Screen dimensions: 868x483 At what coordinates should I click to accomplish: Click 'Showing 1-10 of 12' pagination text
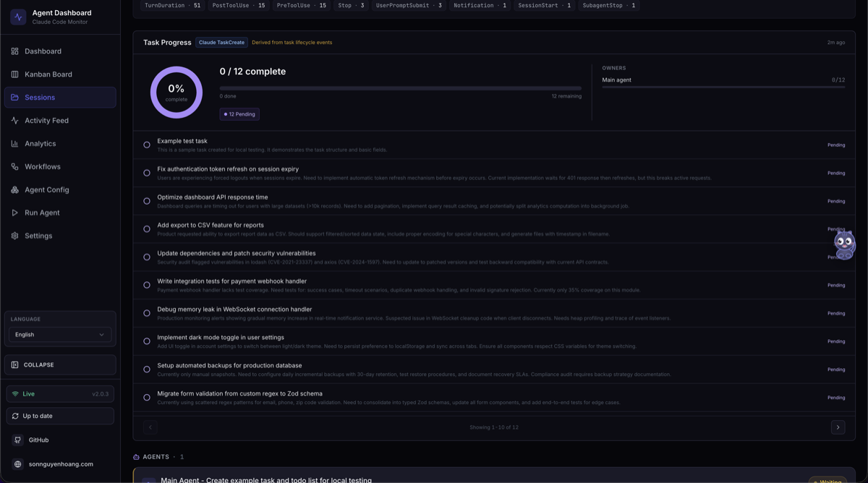click(494, 427)
